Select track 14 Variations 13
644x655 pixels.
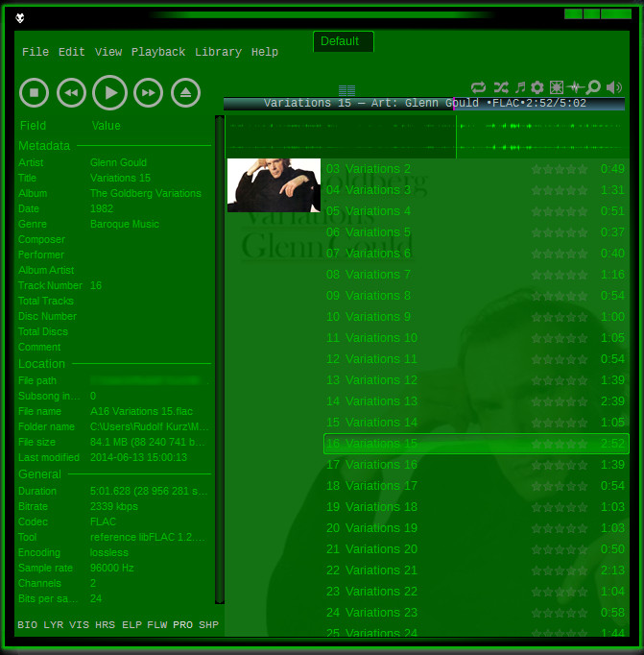[x=476, y=401]
